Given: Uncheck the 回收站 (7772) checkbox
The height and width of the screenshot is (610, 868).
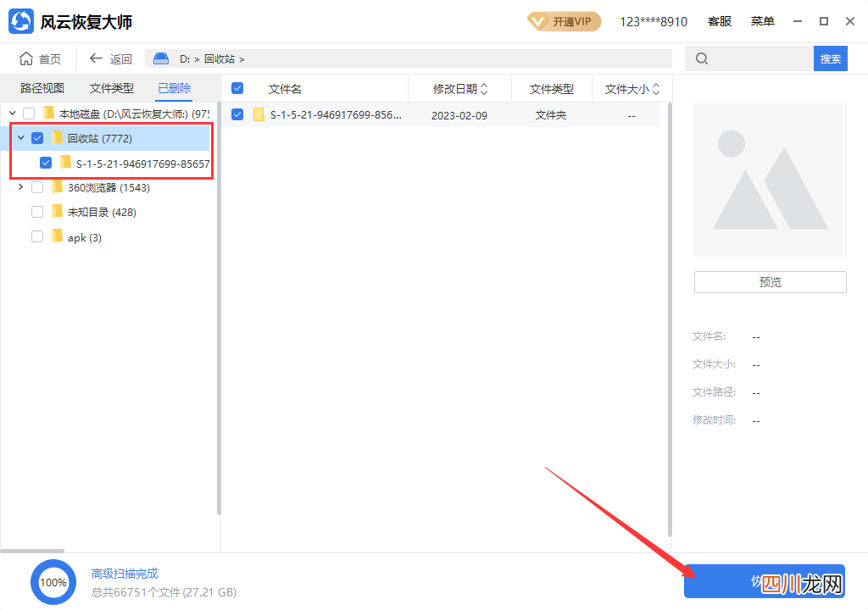Looking at the screenshot, I should point(37,138).
